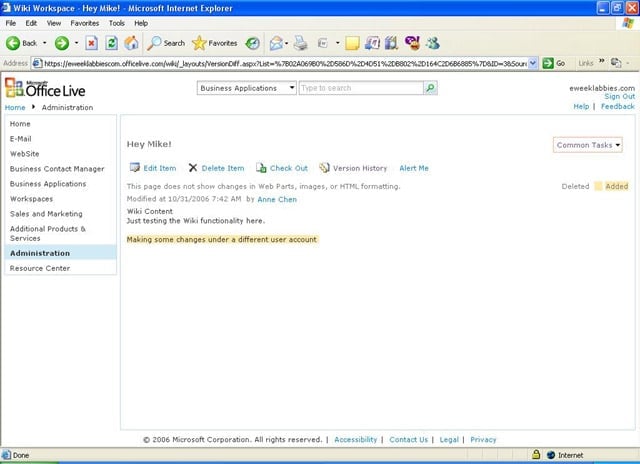Click the padlock security icon in status bar
The height and width of the screenshot is (464, 640).
[x=536, y=454]
